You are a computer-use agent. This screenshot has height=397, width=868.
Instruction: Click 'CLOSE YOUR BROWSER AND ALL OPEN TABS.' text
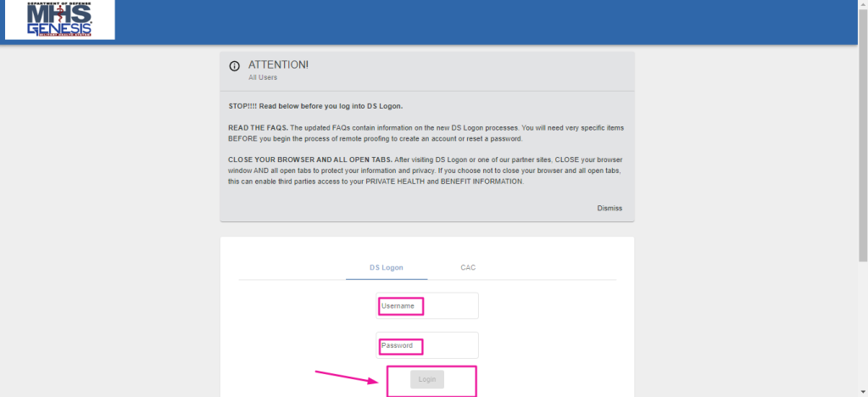coord(310,159)
